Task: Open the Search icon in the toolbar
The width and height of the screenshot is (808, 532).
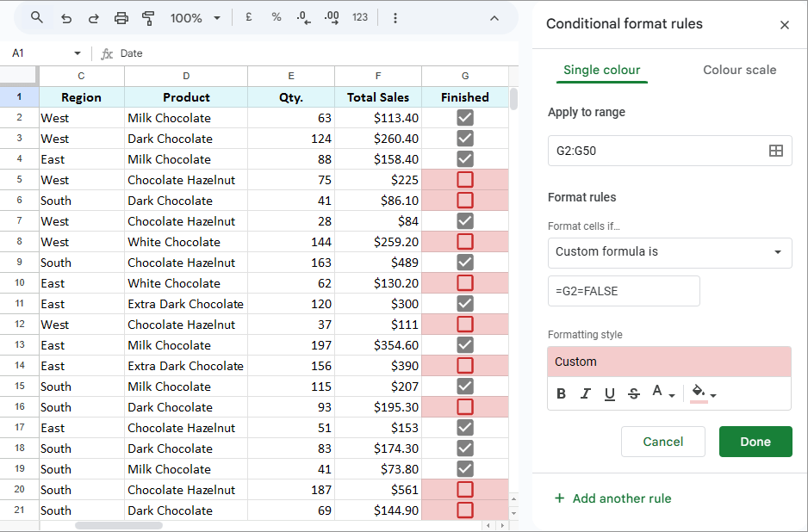Action: click(x=36, y=17)
